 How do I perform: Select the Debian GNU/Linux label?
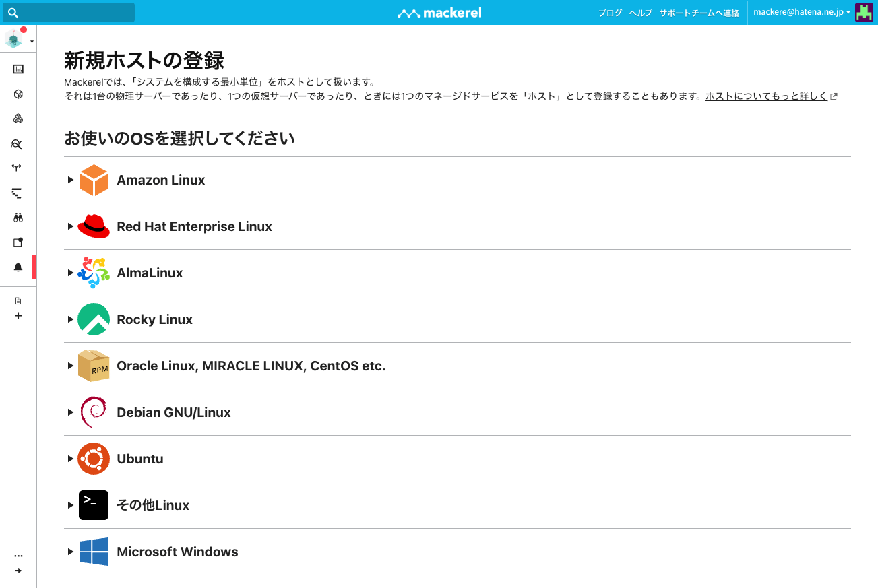coord(174,412)
